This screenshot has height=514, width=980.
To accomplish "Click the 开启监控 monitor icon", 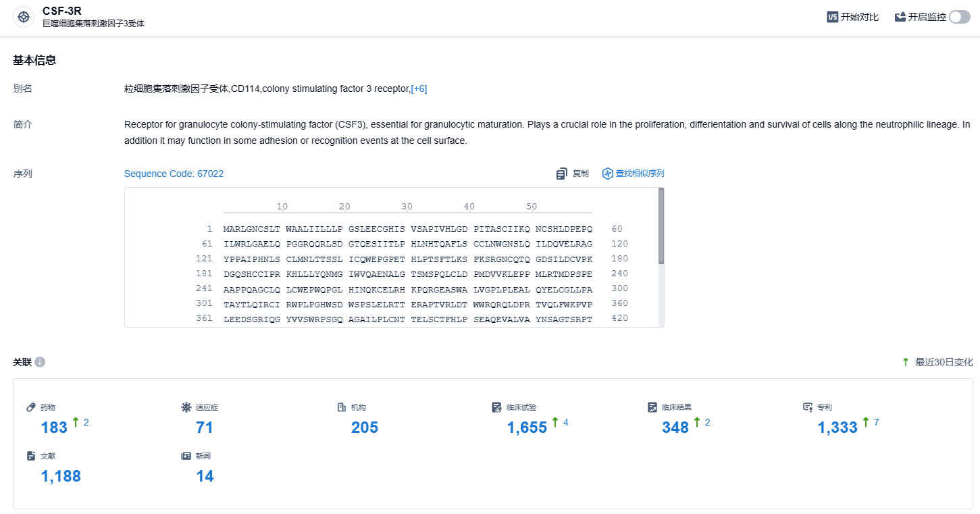I will click(900, 17).
